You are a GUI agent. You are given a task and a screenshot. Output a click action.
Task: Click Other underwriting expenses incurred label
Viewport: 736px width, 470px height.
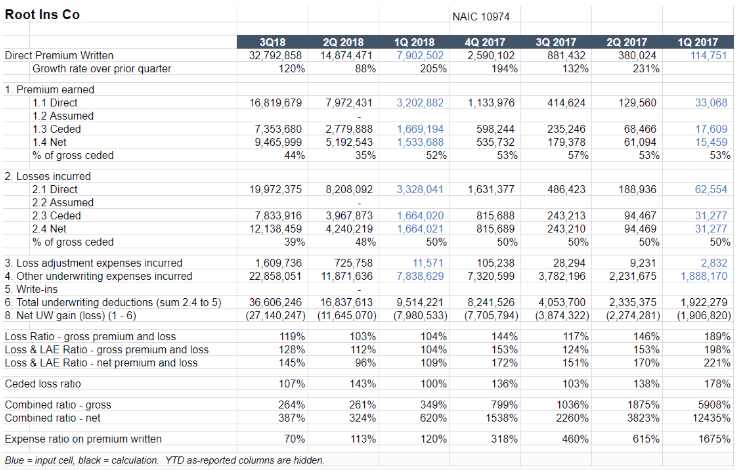[98, 276]
